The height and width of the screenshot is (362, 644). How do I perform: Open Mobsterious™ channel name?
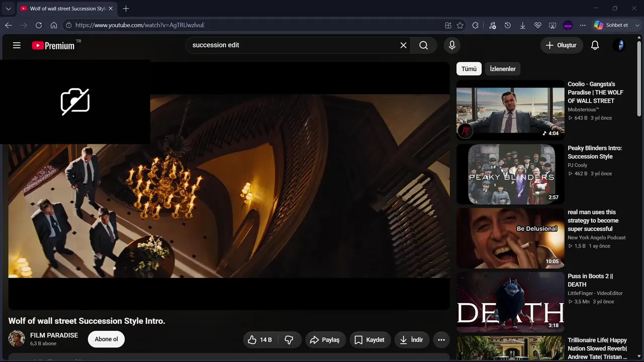[584, 110]
